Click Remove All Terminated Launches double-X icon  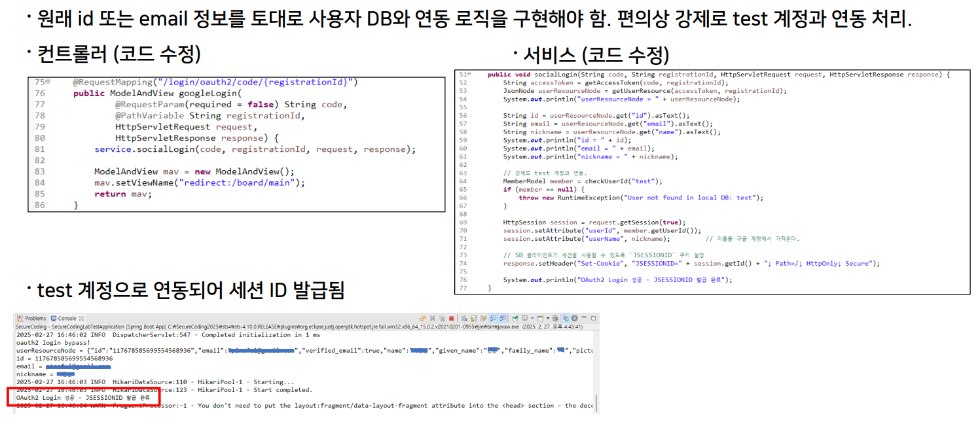pyautogui.click(x=442, y=319)
